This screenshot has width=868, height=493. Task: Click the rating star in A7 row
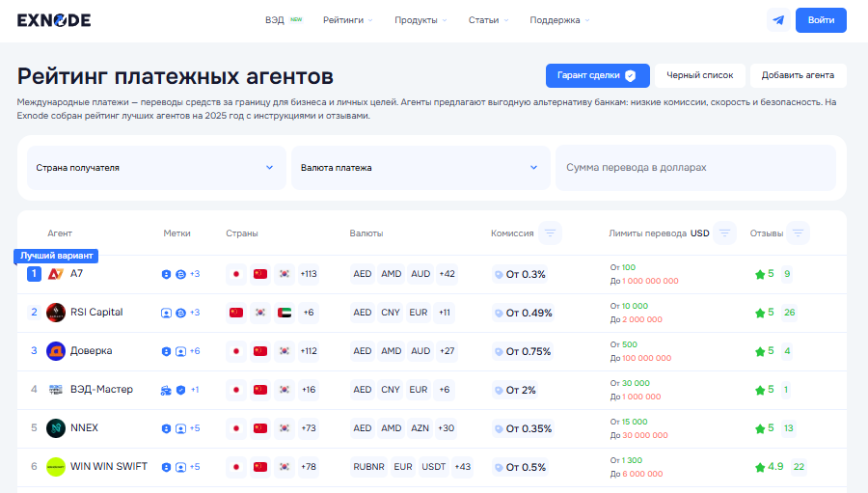tap(760, 274)
